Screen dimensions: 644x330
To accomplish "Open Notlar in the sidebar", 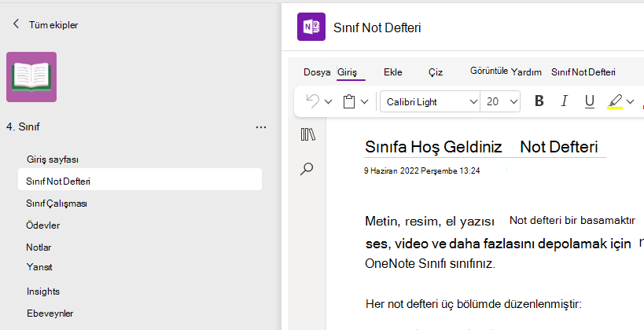I will 39,247.
